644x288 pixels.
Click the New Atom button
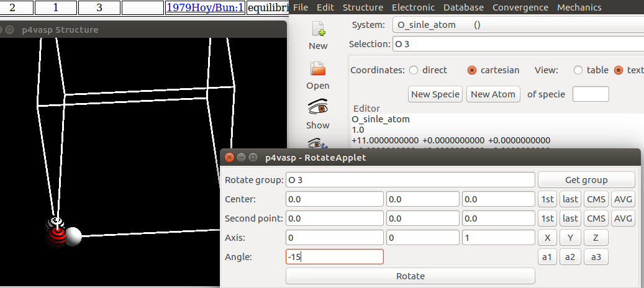pyautogui.click(x=493, y=94)
